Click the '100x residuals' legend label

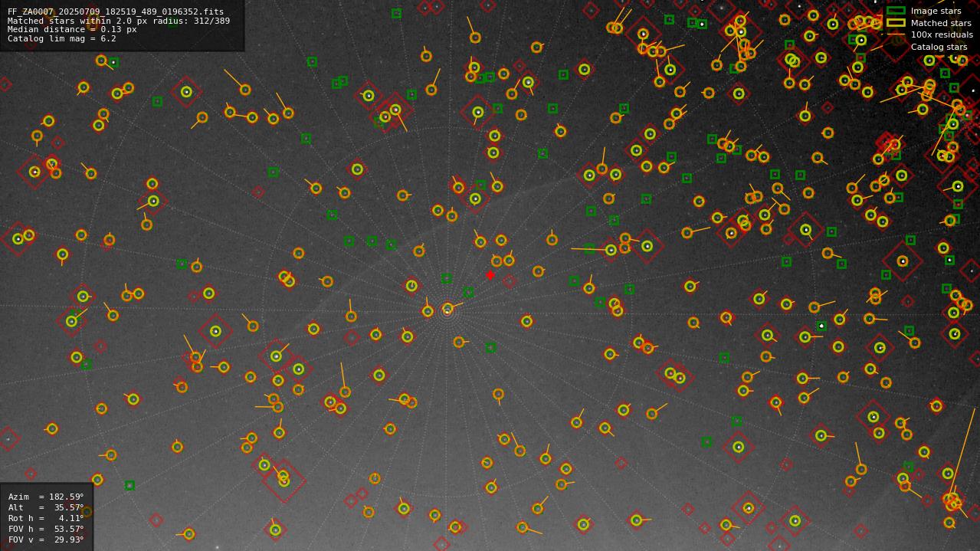(942, 35)
